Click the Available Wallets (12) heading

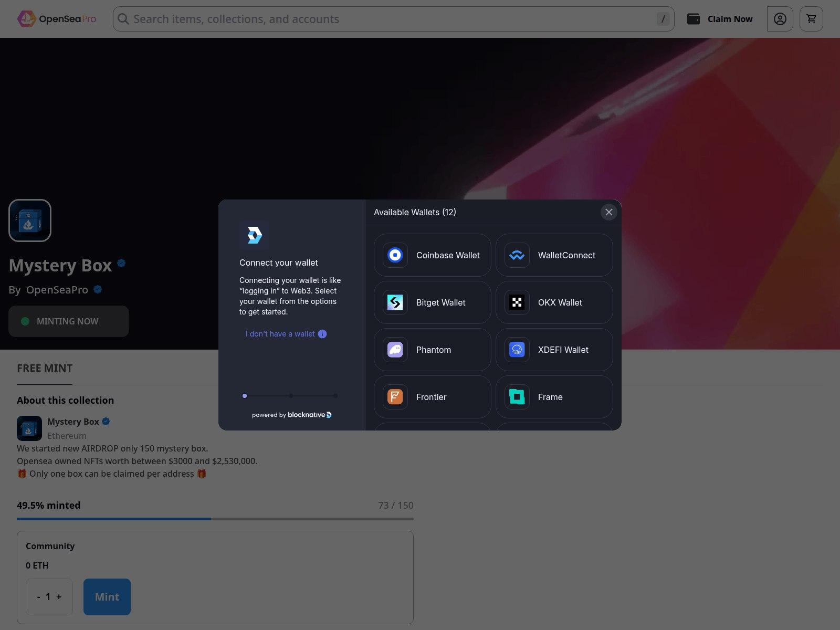click(x=415, y=212)
